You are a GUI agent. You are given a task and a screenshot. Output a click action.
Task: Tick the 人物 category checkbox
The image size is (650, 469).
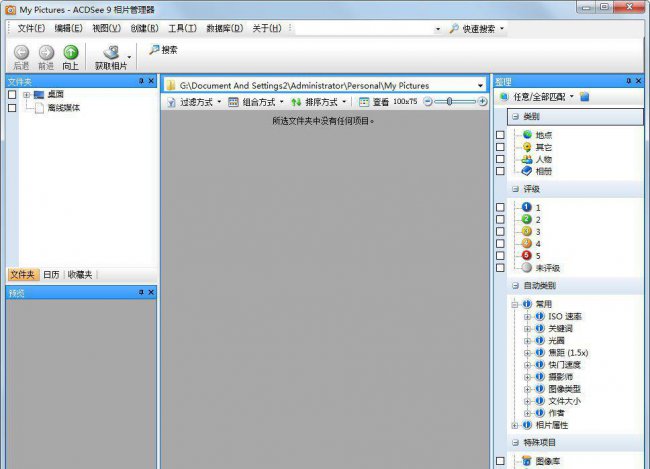500,159
